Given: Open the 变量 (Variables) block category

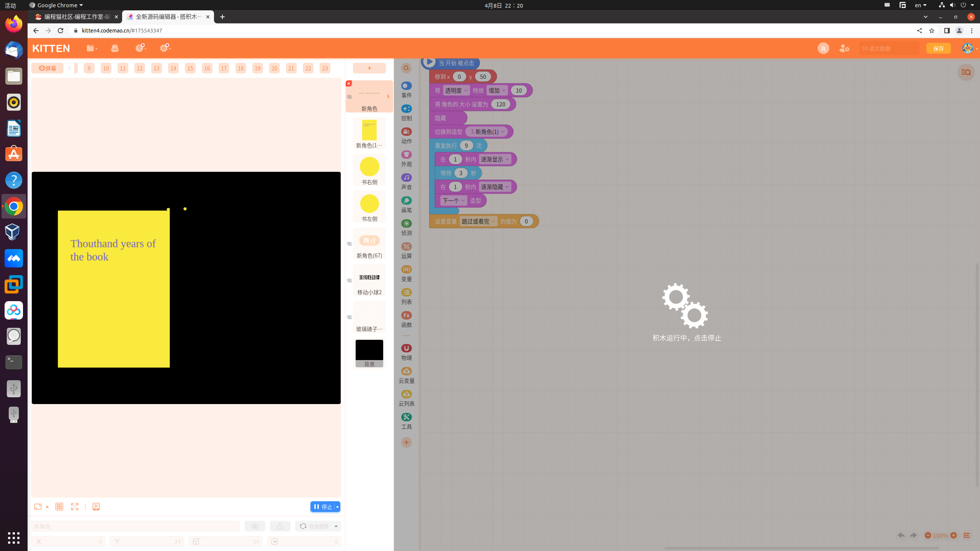Looking at the screenshot, I should [406, 274].
